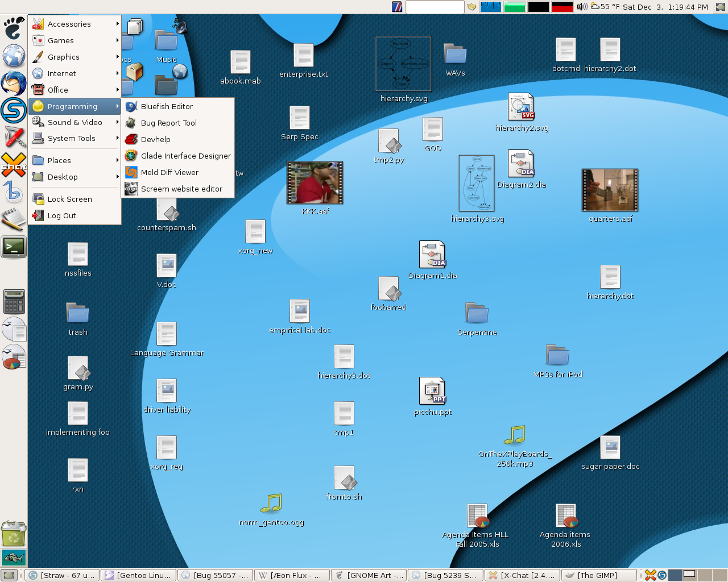Switch to The GIMP taskbar window
The width and height of the screenshot is (728, 582).
click(x=598, y=575)
